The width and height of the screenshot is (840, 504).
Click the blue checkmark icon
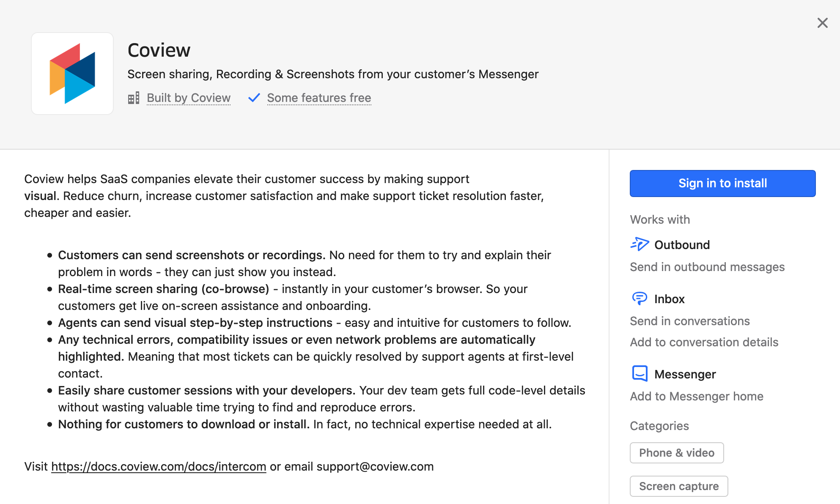(x=254, y=98)
